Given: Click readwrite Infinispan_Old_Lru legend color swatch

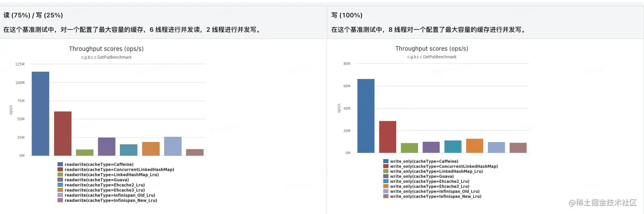Looking at the screenshot, I should (60, 195).
